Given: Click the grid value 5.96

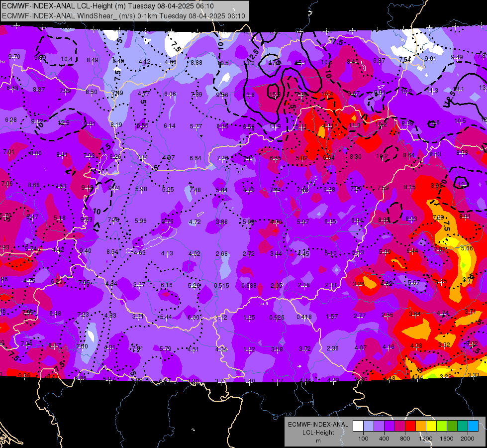Looking at the screenshot, I should 141,221.
